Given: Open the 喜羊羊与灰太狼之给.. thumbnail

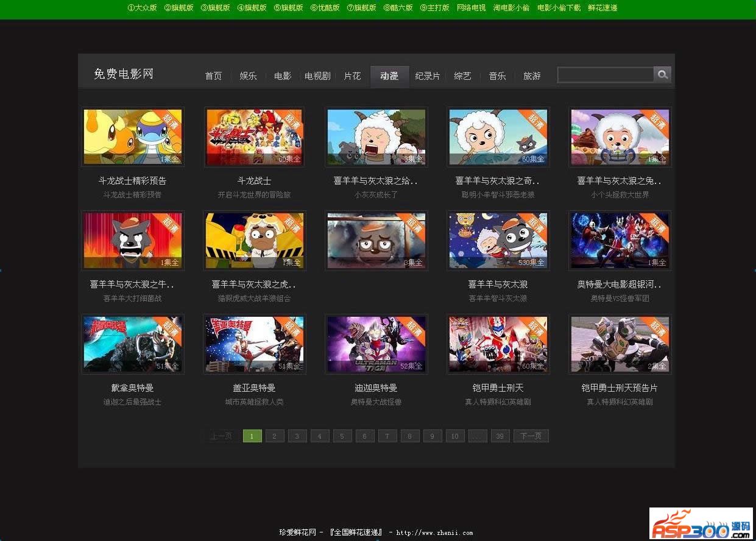Looking at the screenshot, I should [x=376, y=137].
